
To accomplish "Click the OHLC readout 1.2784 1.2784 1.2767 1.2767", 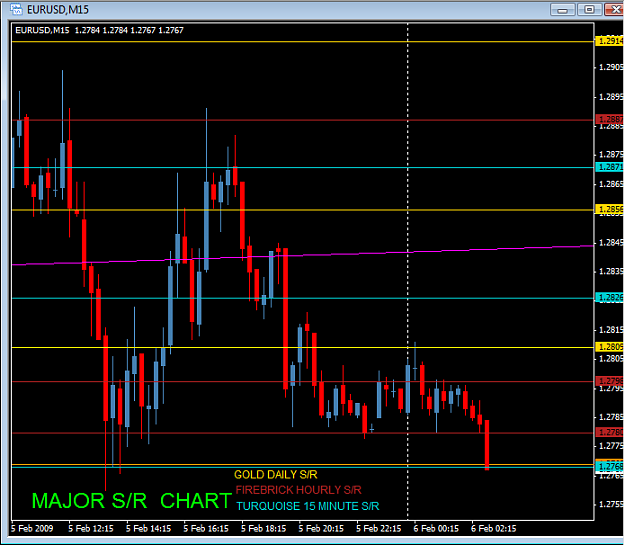I will 129,30.
